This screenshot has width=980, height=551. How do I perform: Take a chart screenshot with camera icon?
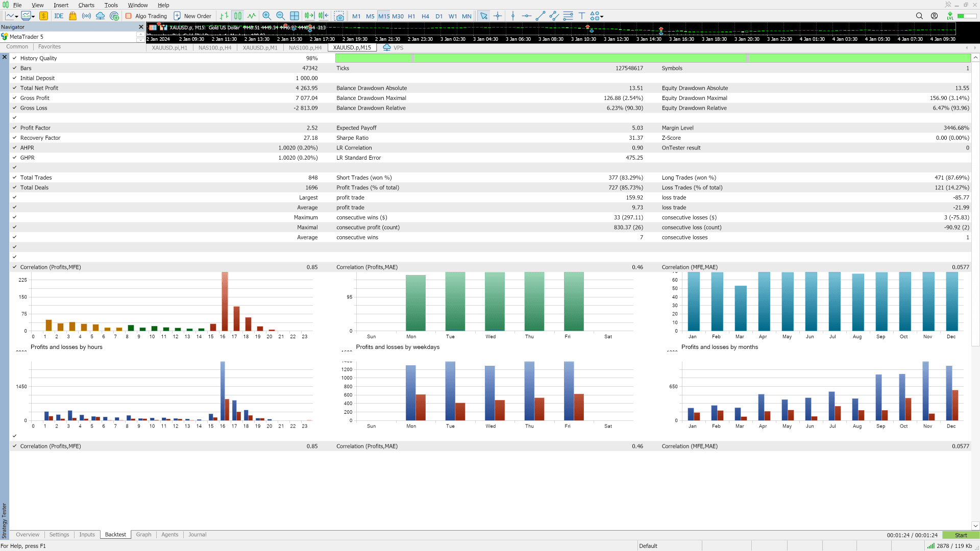click(x=339, y=16)
